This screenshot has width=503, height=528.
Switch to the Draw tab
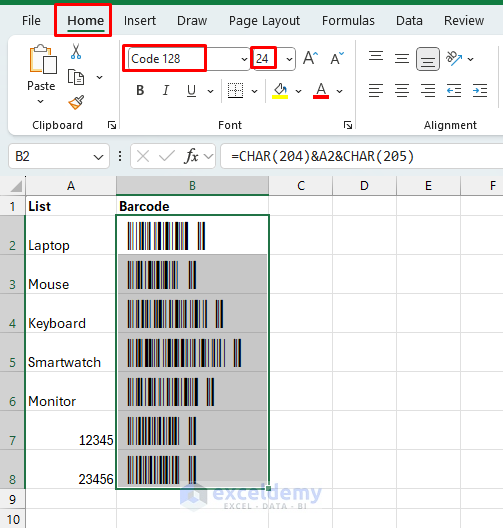(192, 21)
